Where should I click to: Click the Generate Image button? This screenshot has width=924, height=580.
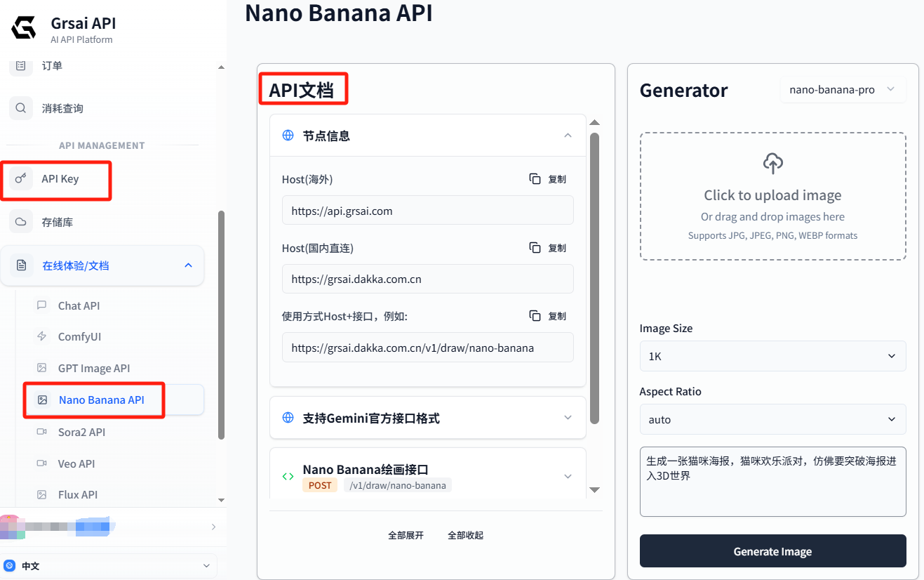(x=772, y=551)
